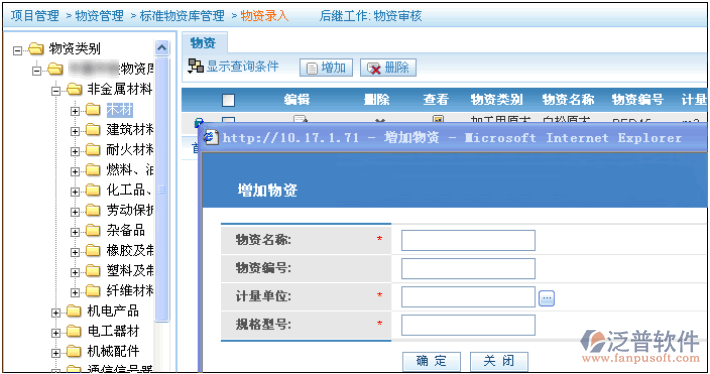
Task: Click the 删除 button with red X icon
Action: click(x=388, y=67)
